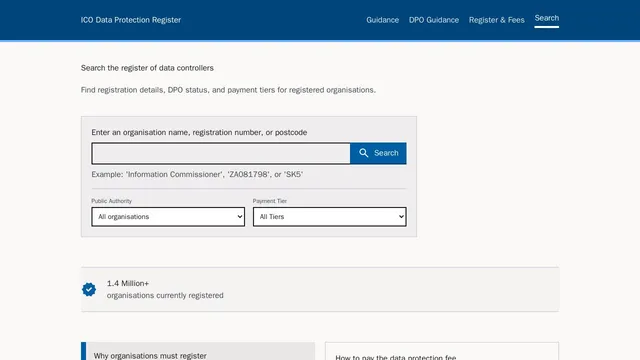Image resolution: width=640 pixels, height=360 pixels.
Task: Go to DPO Guidance in the header
Action: (x=434, y=20)
